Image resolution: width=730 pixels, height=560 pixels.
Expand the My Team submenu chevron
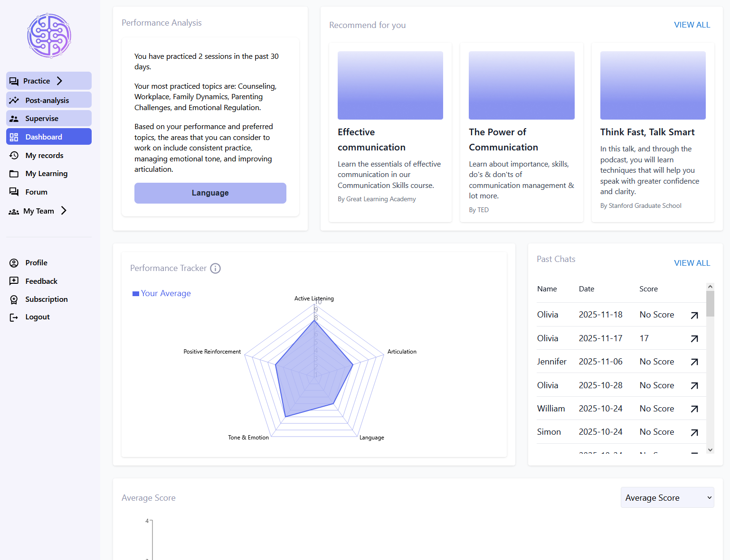(x=64, y=211)
